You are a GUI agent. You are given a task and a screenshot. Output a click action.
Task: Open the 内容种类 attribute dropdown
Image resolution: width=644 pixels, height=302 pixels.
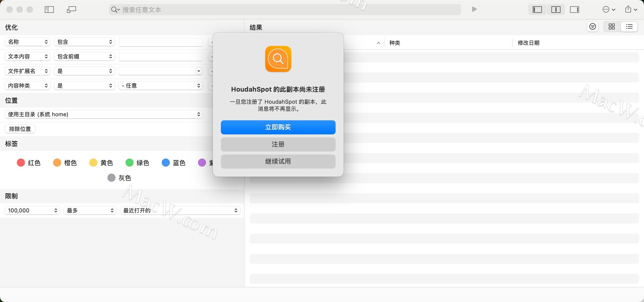click(28, 86)
